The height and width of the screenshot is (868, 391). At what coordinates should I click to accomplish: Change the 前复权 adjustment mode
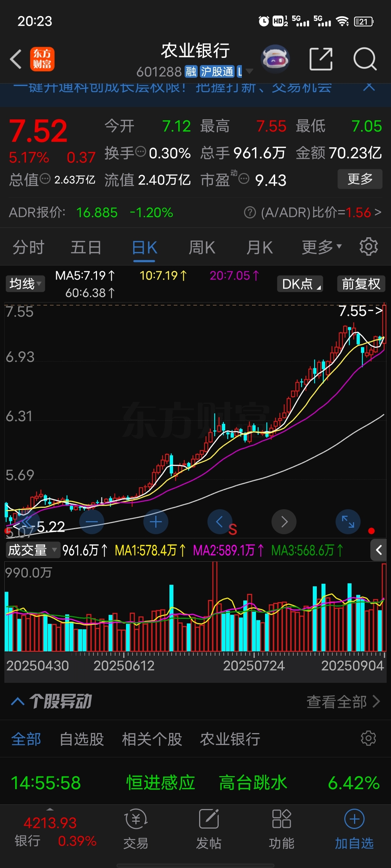361,284
